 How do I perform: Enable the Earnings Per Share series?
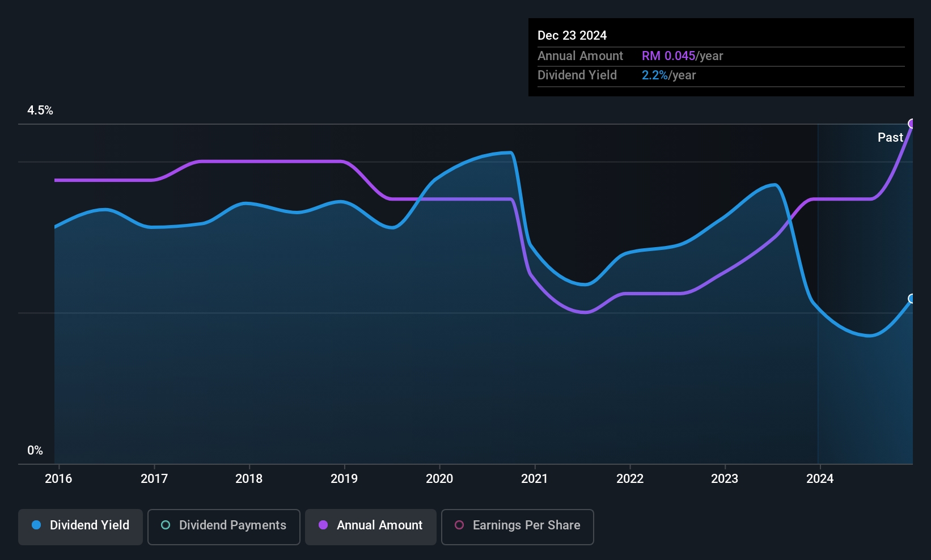pos(518,527)
